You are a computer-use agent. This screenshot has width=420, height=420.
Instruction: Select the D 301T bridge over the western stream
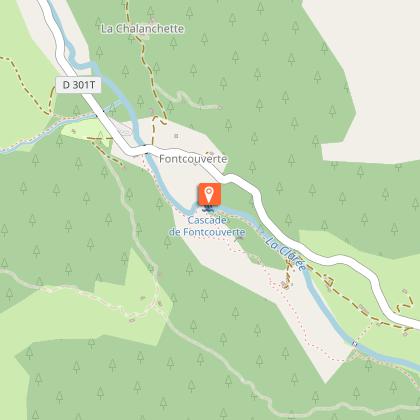pos(100,114)
